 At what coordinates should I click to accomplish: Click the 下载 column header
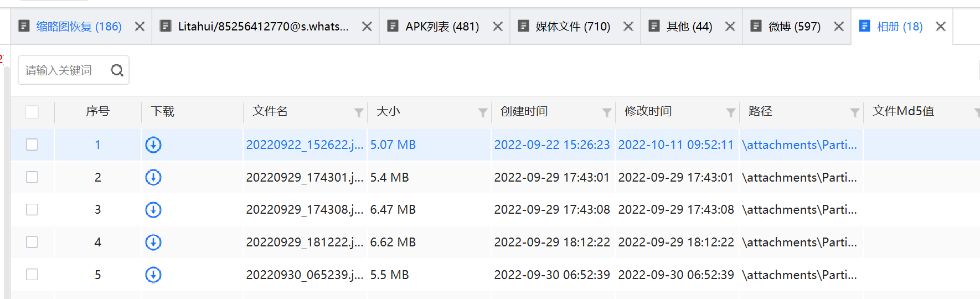coord(163,111)
